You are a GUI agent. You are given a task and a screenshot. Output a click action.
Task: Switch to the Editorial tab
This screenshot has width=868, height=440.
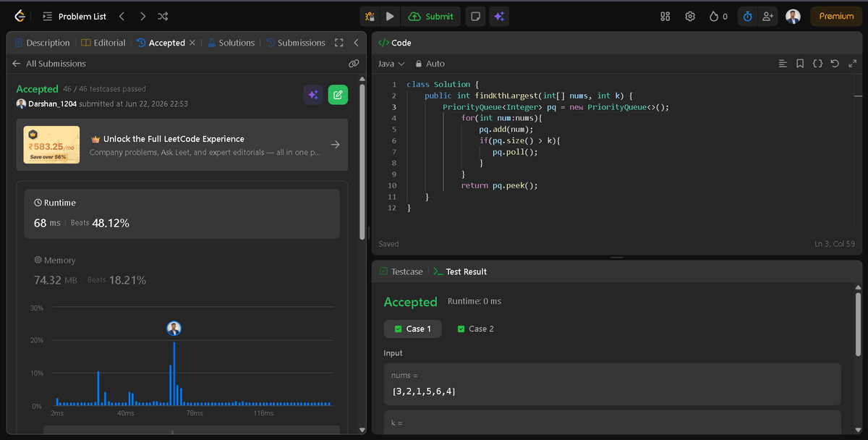pos(103,43)
